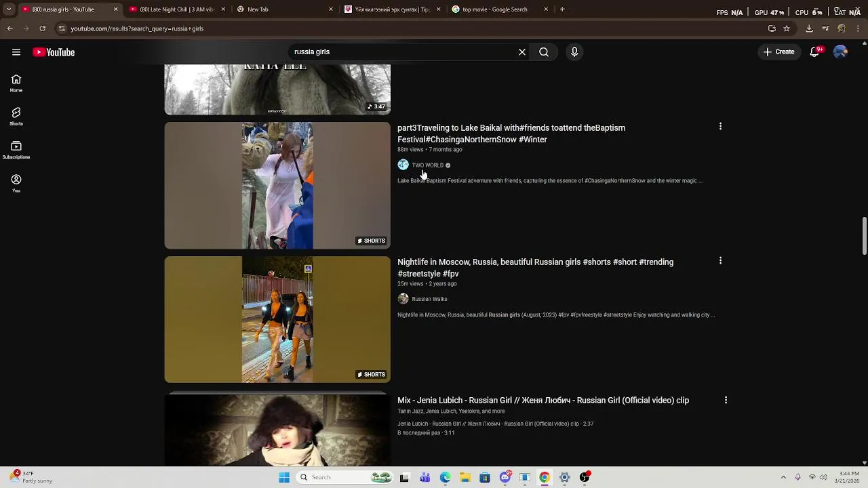
Task: Open options for Lake Baikal video
Action: [x=720, y=126]
